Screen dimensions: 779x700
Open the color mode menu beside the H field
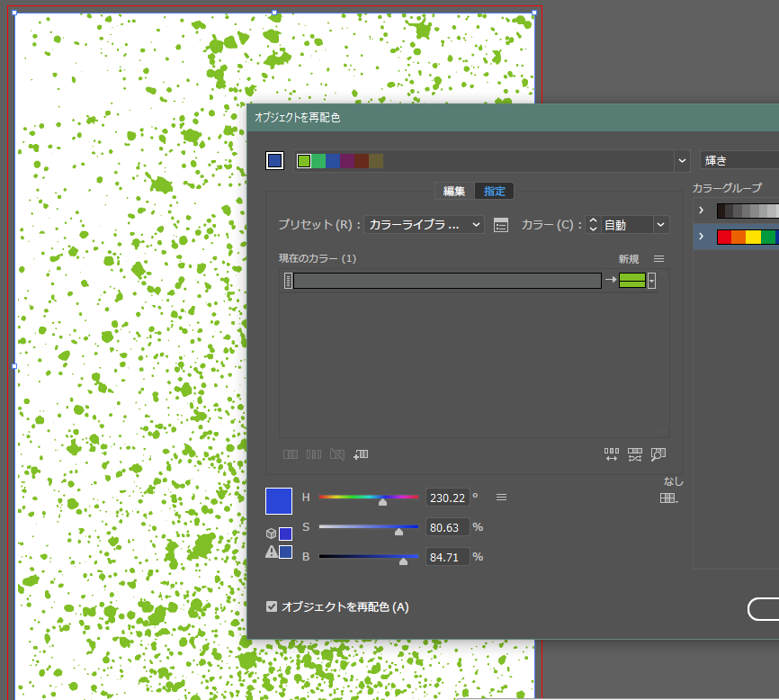point(501,498)
